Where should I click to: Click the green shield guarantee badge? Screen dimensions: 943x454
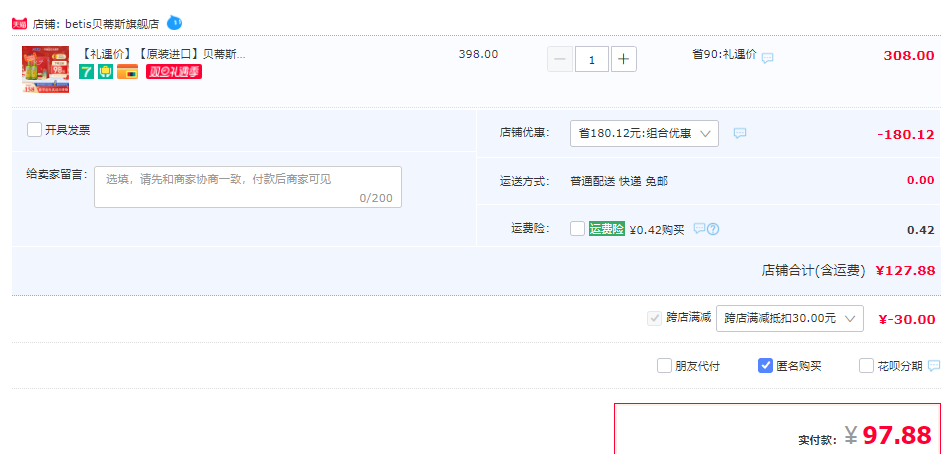(105, 72)
